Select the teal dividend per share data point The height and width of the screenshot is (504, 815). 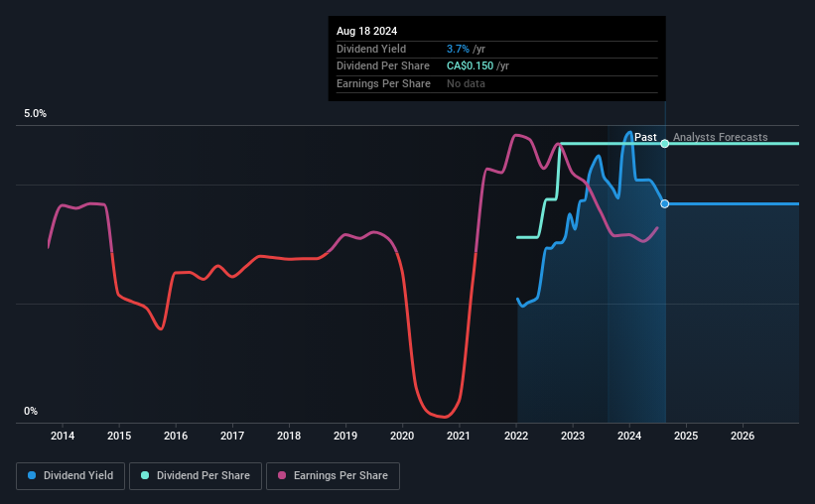pyautogui.click(x=665, y=144)
